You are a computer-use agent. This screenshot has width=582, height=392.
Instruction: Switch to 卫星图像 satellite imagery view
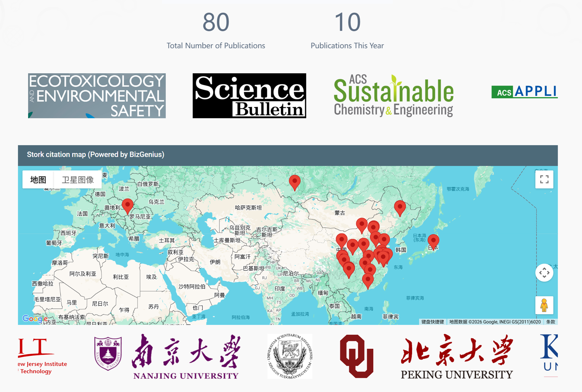click(x=78, y=180)
